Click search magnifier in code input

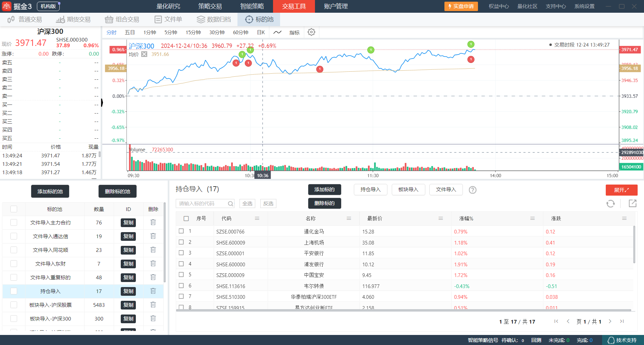pos(230,204)
